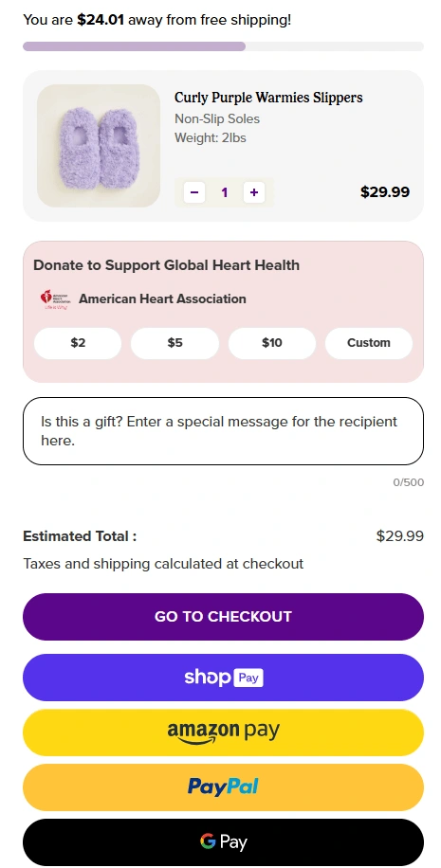Click the slippers price $29.99
Image resolution: width=441 pixels, height=868 pixels.
click(385, 192)
